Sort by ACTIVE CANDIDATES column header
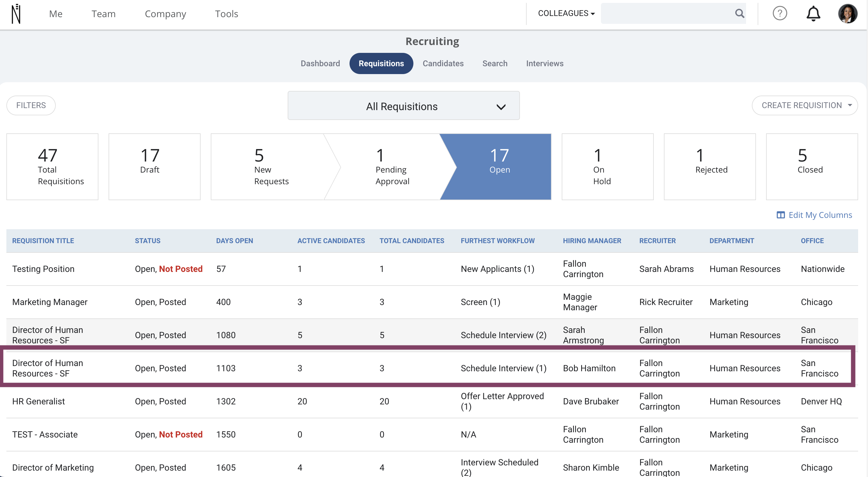868x477 pixels. point(331,241)
